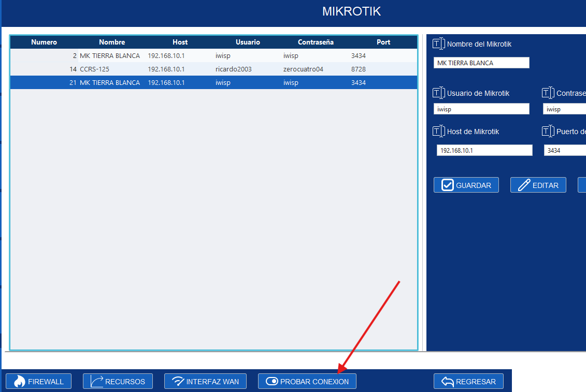Click port cell 8728
The image size is (586, 392).
click(x=359, y=69)
